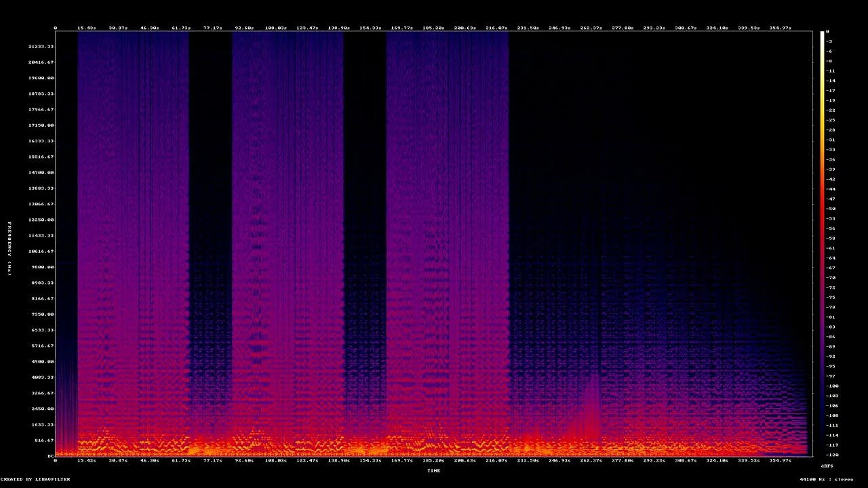Click the 7350.00 frequency label
This screenshot has height=488, width=868.
coord(43,314)
